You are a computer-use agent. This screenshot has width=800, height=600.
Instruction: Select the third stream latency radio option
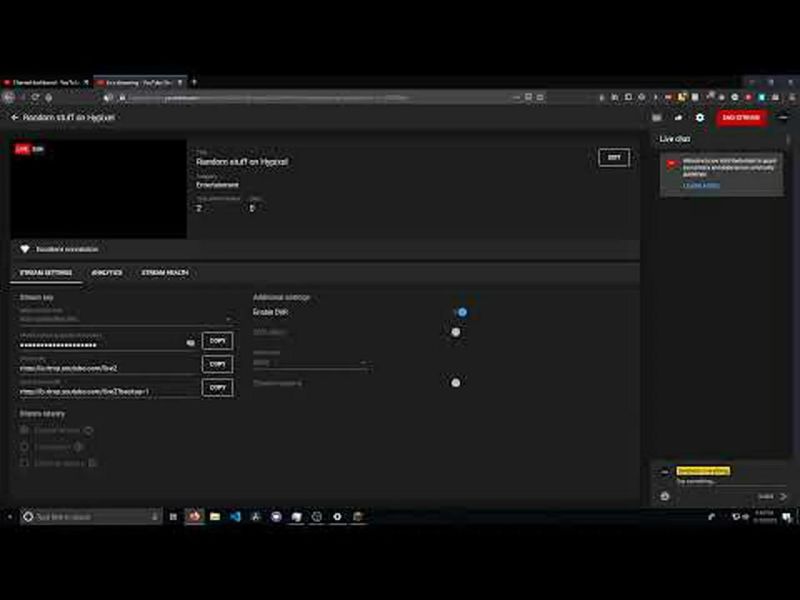[24, 463]
